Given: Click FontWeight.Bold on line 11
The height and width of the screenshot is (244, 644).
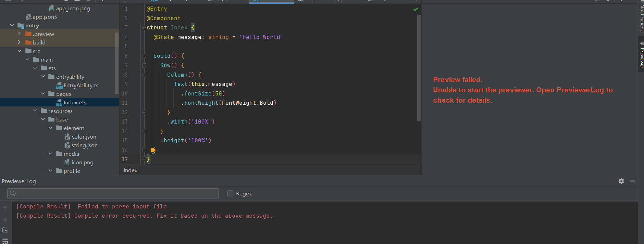Looking at the screenshot, I should pos(248,103).
